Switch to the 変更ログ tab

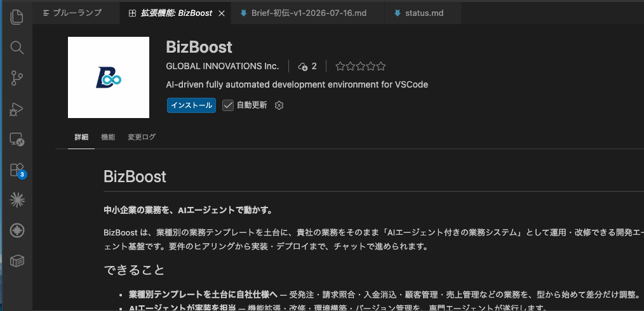[142, 137]
